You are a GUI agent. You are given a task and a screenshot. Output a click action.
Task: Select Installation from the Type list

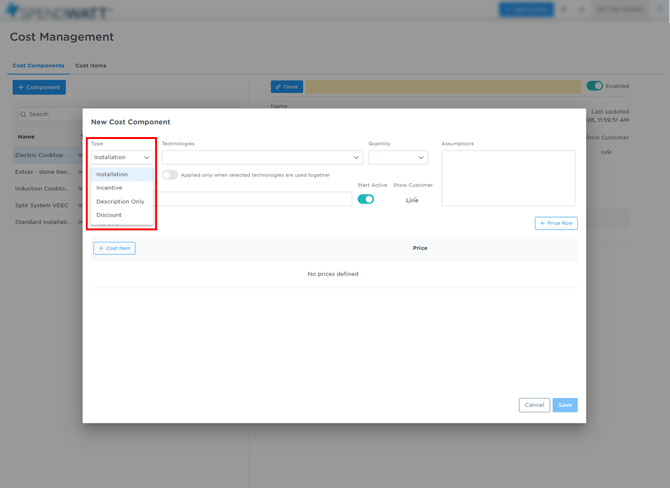(x=112, y=174)
